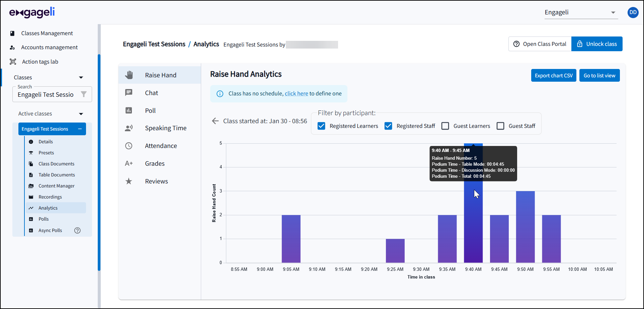This screenshot has height=309, width=644.
Task: Select Raise Hand analytics tab
Action: point(160,75)
